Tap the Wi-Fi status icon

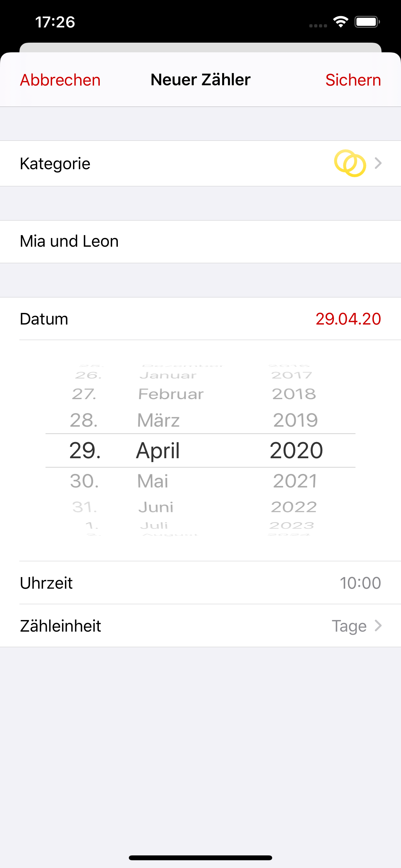[341, 22]
